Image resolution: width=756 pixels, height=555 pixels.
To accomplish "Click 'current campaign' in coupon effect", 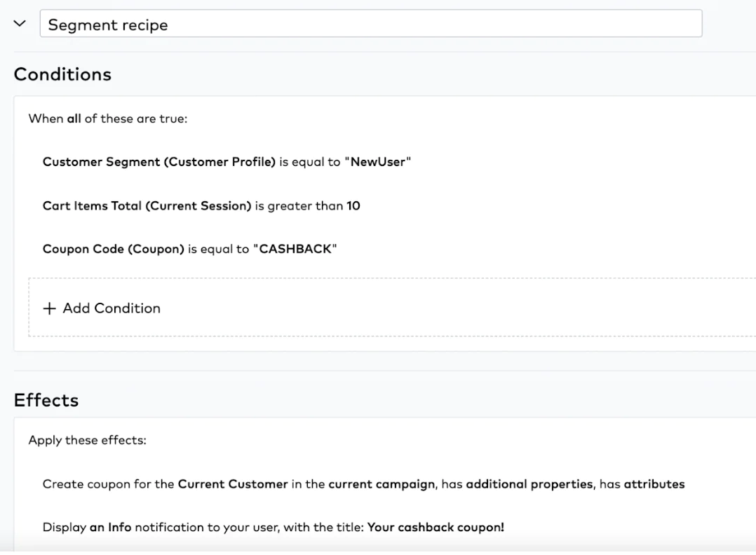I will pyautogui.click(x=382, y=484).
